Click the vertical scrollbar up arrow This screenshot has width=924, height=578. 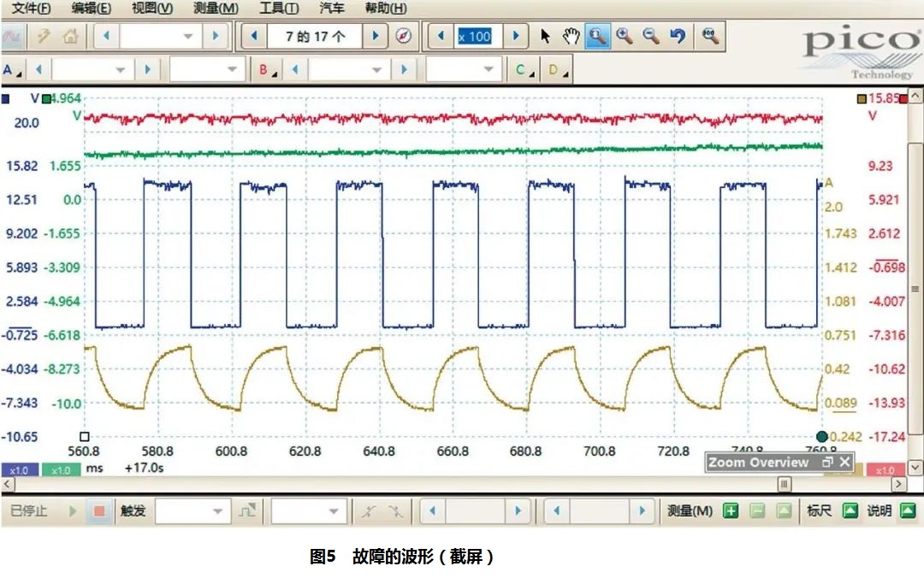[x=915, y=96]
